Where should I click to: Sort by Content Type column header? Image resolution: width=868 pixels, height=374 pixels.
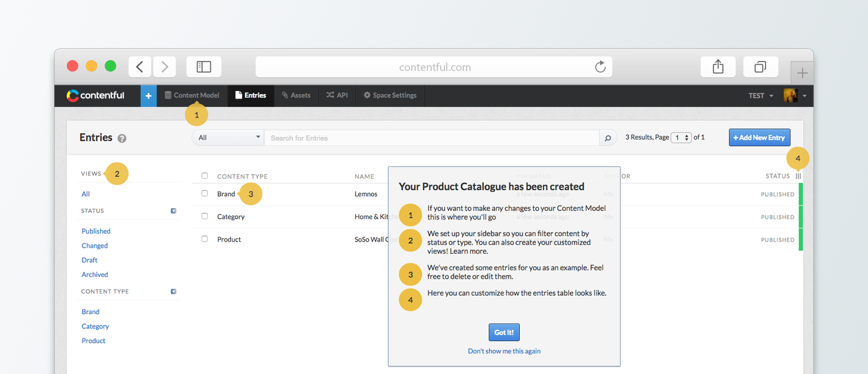tap(242, 176)
